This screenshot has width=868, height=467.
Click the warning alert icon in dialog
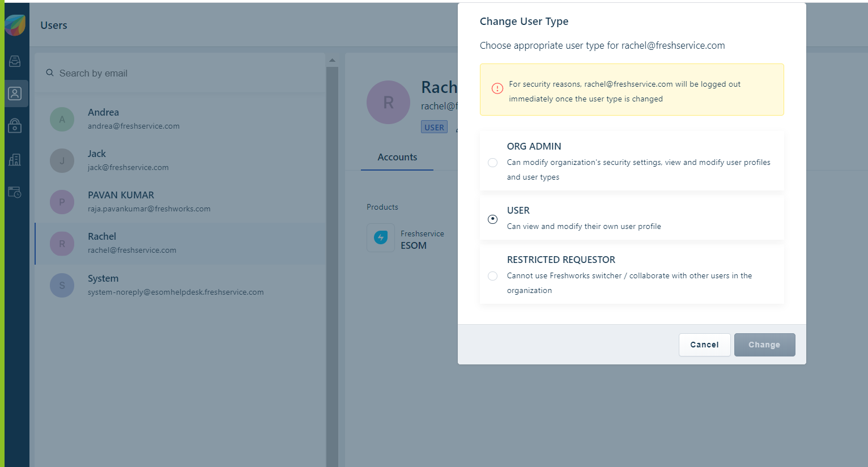[497, 88]
